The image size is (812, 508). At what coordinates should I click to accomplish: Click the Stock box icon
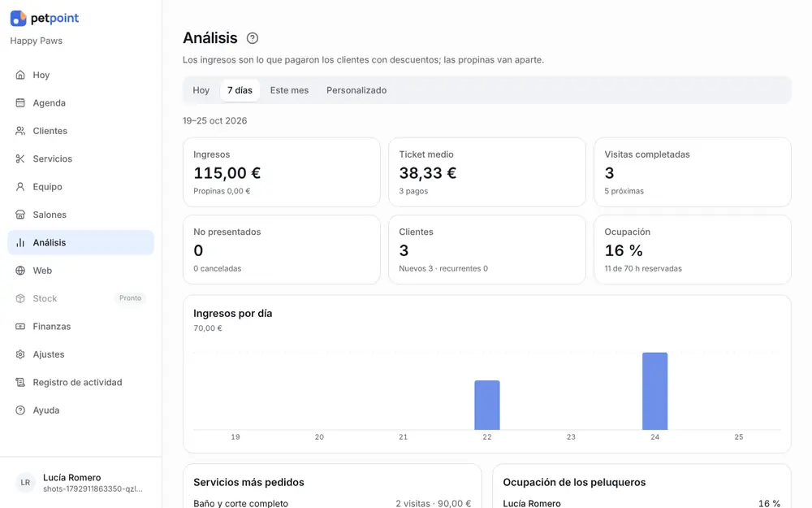click(20, 298)
